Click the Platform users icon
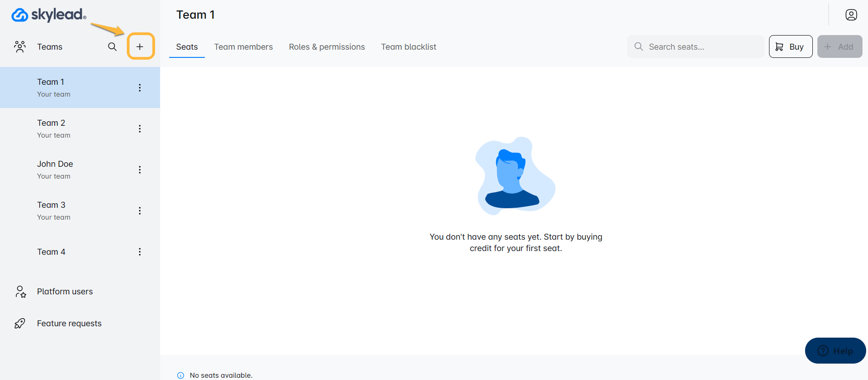Screen dimensions: 868x380 (21, 292)
